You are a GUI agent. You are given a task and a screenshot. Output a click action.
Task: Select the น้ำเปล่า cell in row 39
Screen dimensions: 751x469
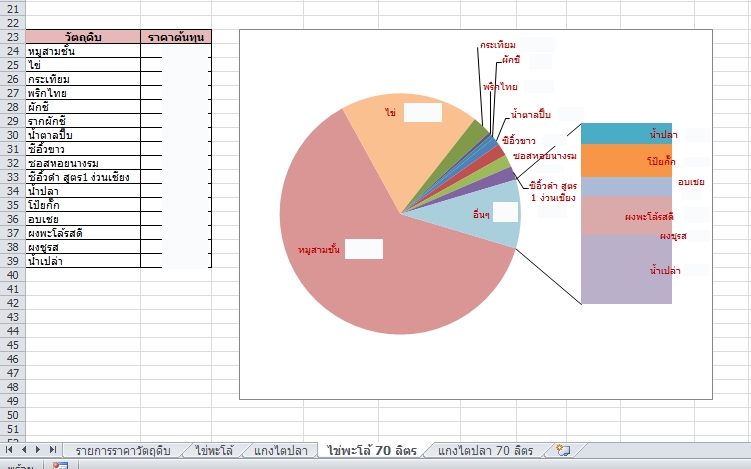83,261
